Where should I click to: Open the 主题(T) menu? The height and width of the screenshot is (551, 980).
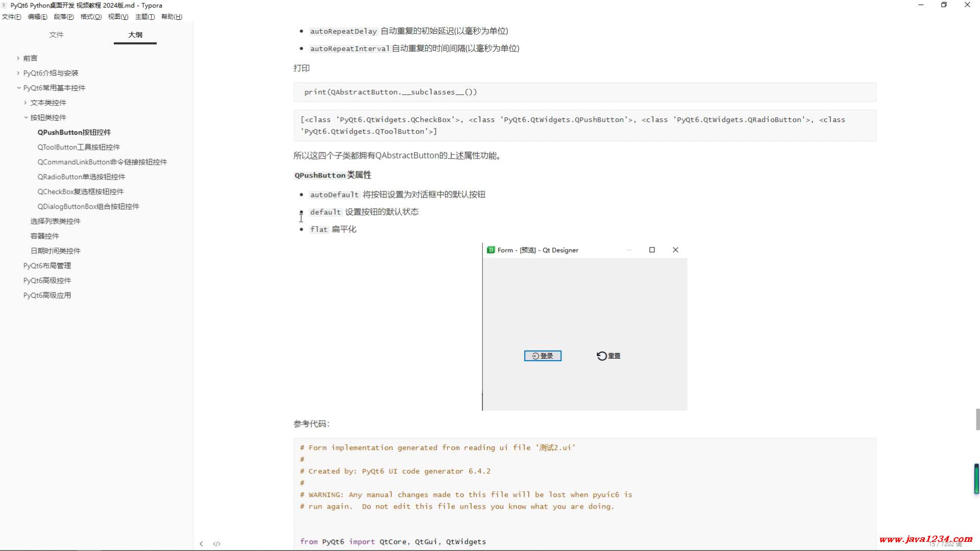click(x=145, y=17)
